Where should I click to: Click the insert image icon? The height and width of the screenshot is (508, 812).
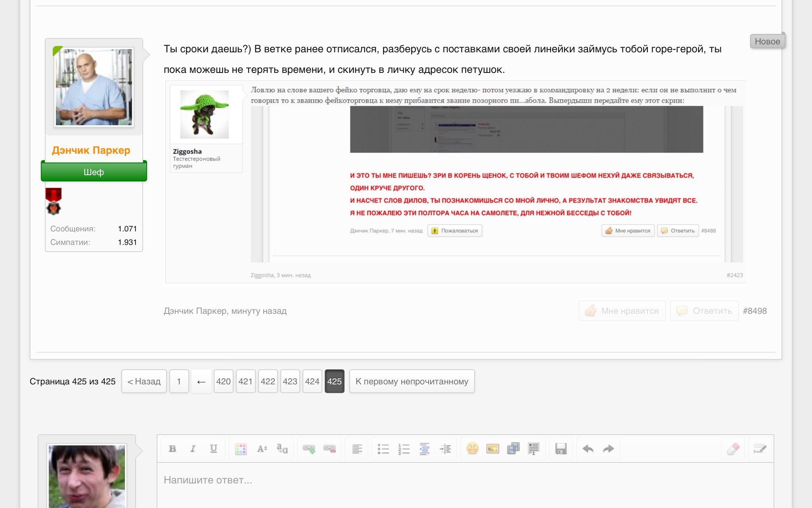[x=493, y=449]
